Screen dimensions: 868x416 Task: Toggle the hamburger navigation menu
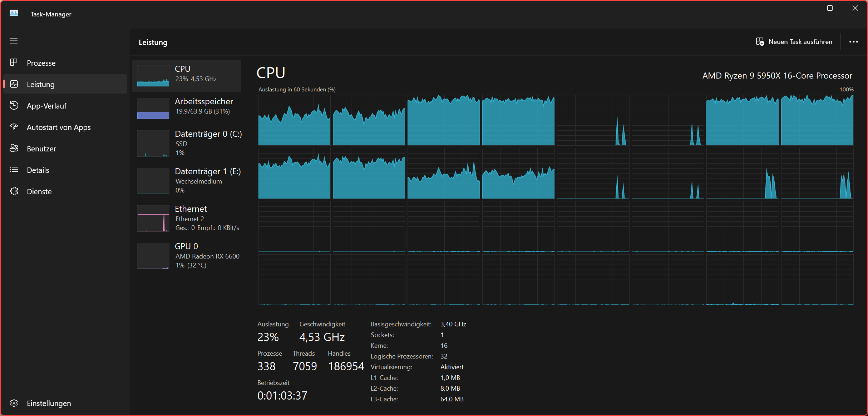pos(14,41)
